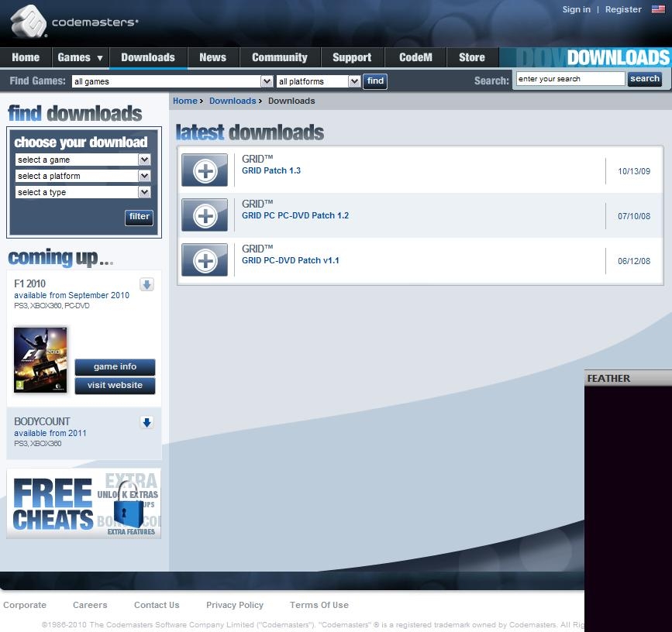This screenshot has width=672, height=632.
Task: Open the all games dropdown
Action: [172, 81]
